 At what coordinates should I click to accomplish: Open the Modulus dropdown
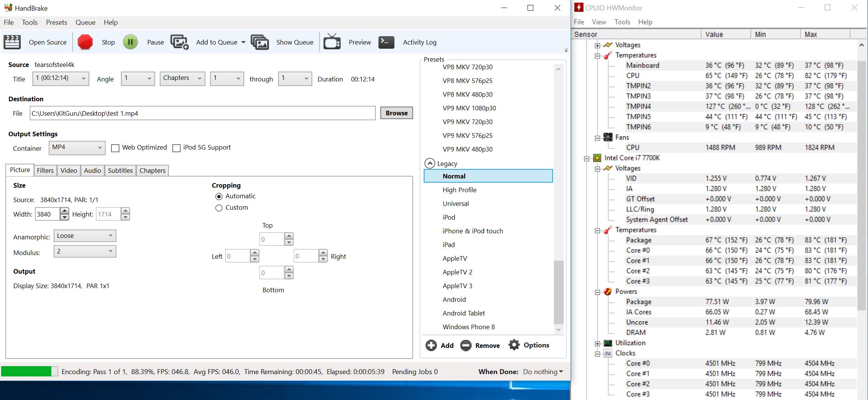tap(85, 252)
